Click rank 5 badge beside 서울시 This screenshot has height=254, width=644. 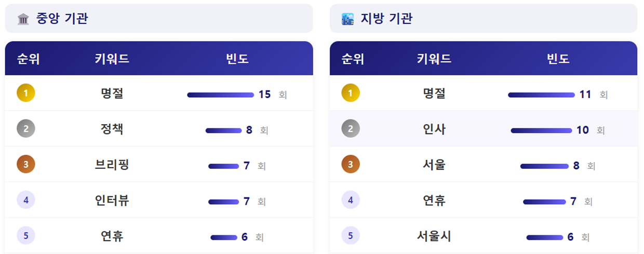tap(351, 236)
